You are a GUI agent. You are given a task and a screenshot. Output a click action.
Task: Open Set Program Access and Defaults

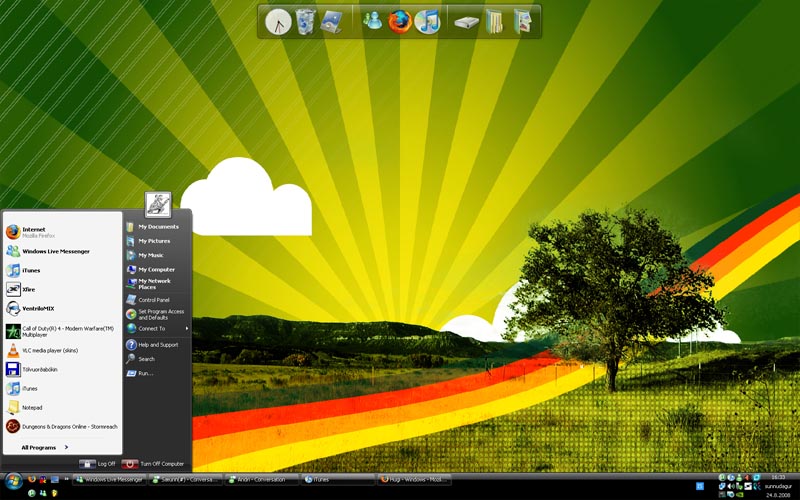pos(157,314)
